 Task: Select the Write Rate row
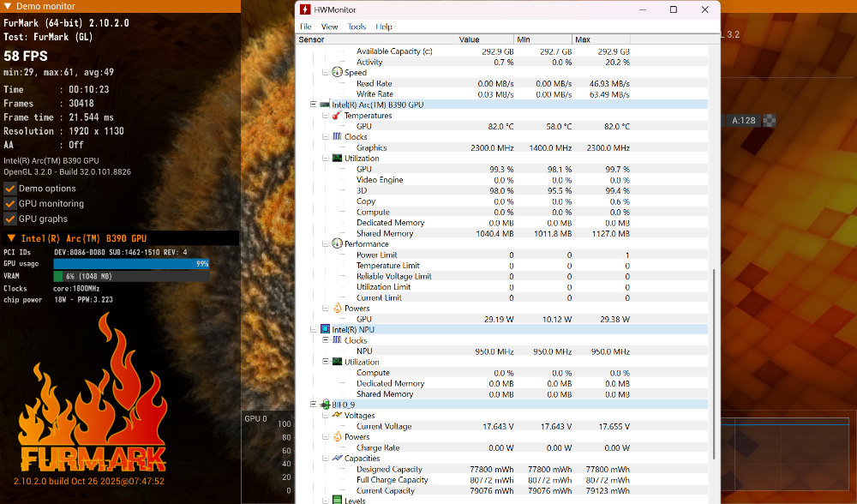501,94
